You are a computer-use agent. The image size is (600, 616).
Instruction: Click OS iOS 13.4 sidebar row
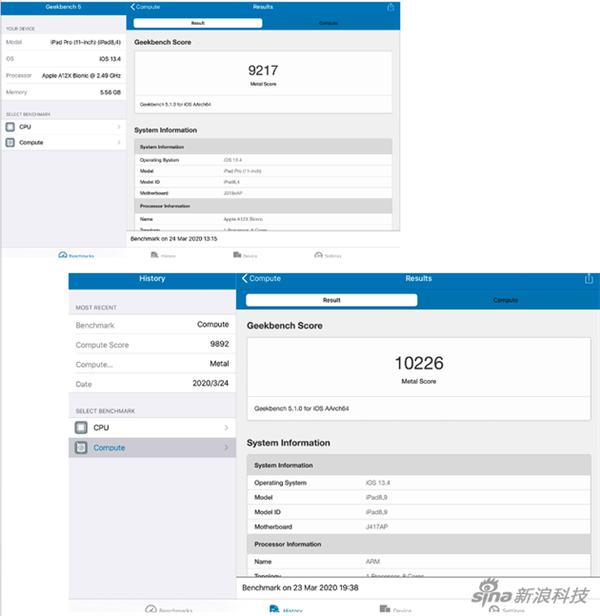point(63,59)
